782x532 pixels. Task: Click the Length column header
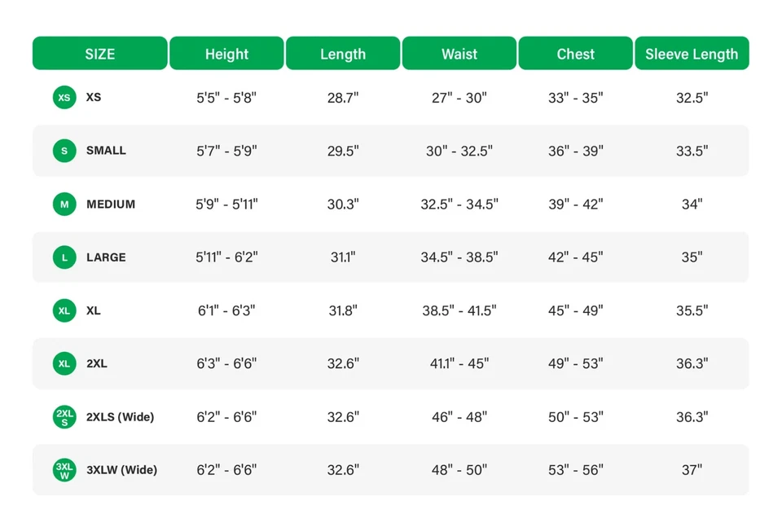tap(343, 54)
